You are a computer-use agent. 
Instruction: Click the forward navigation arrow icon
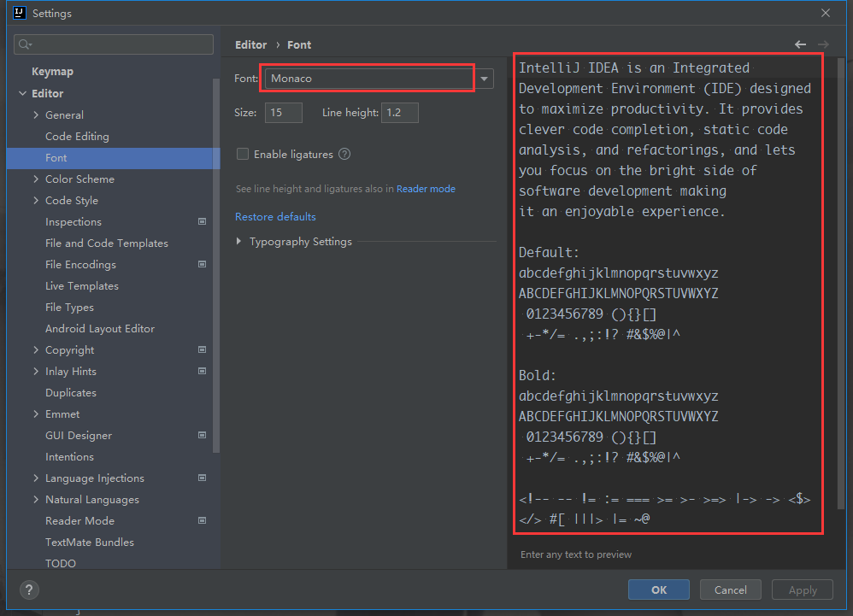(823, 44)
